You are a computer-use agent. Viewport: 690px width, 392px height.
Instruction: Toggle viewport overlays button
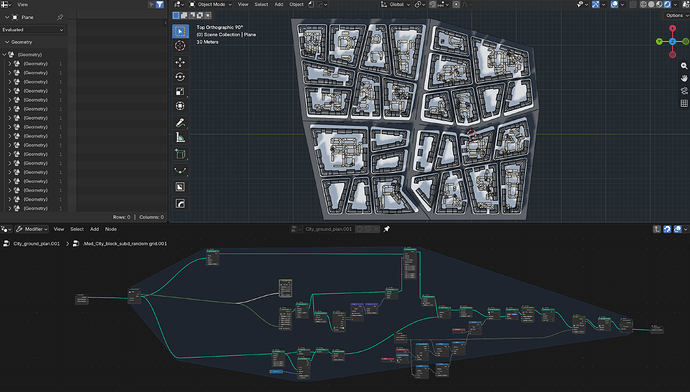(x=614, y=4)
